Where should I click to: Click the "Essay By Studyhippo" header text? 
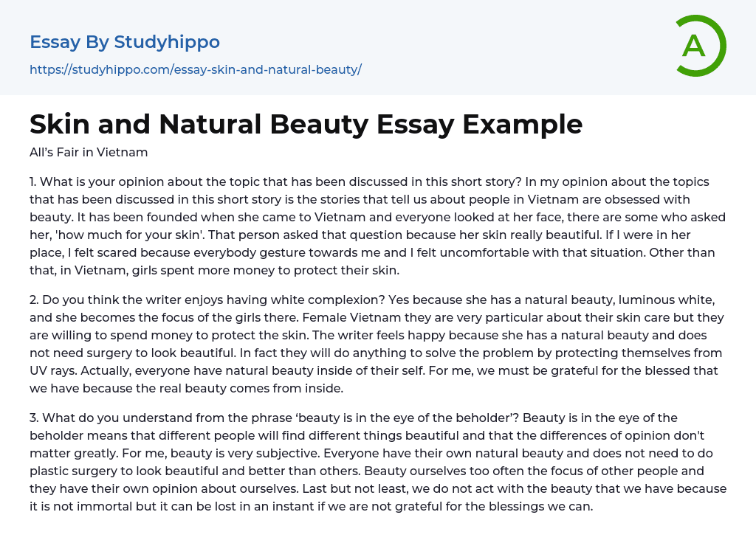125,42
